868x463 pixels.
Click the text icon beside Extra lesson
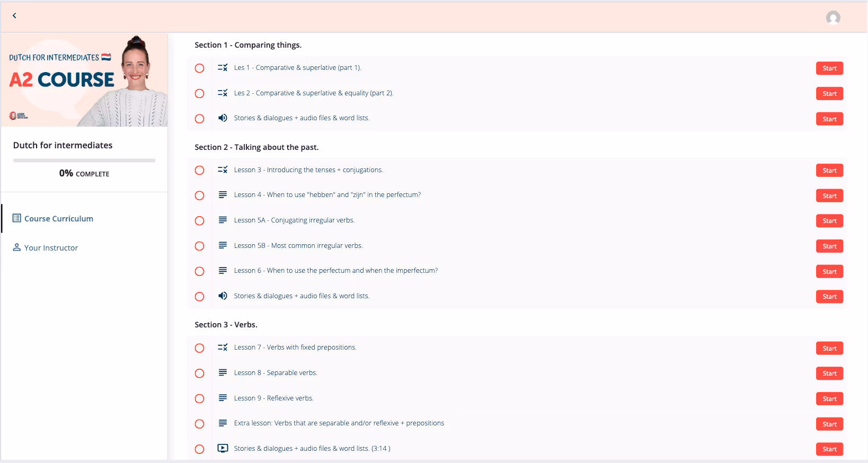[x=223, y=423]
